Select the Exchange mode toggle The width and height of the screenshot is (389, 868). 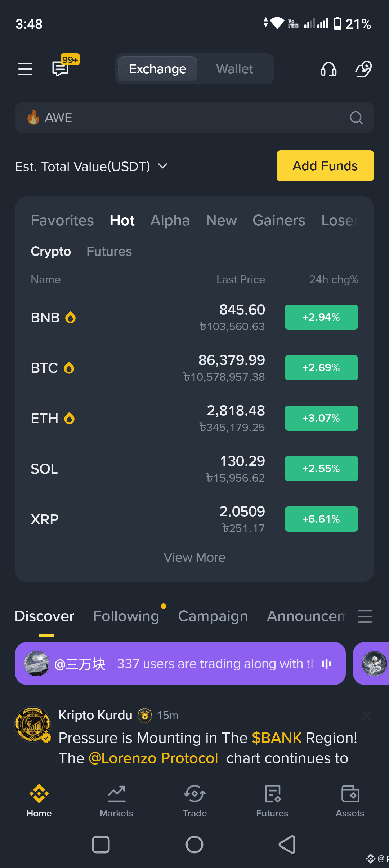pos(157,69)
